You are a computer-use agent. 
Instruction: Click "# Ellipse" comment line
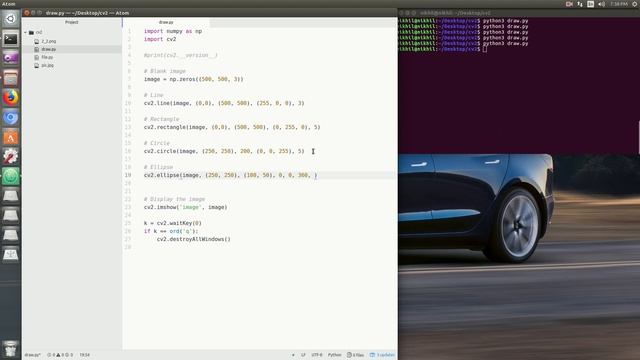(x=158, y=167)
